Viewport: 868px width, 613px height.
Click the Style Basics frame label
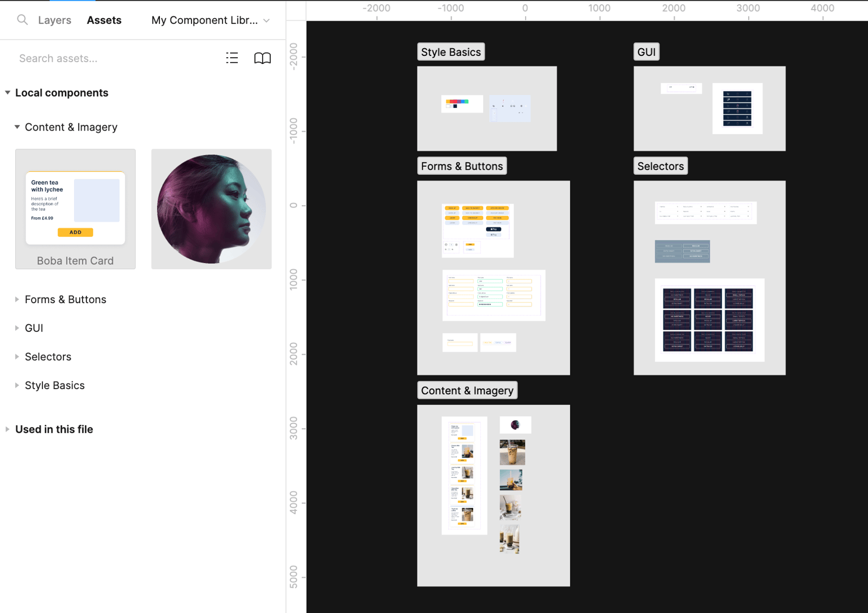pos(451,52)
